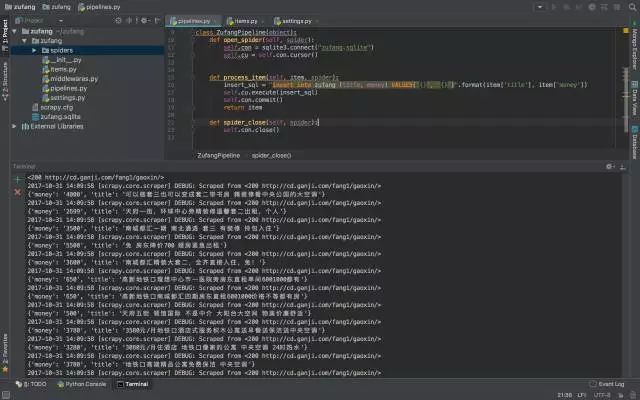This screenshot has width=640, height=400.
Task: Select pipelines.py in project tree
Action: pyautogui.click(x=65, y=88)
